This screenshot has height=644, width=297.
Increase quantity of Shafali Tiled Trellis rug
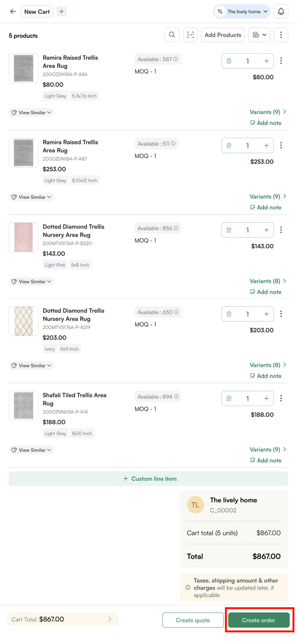tap(266, 398)
